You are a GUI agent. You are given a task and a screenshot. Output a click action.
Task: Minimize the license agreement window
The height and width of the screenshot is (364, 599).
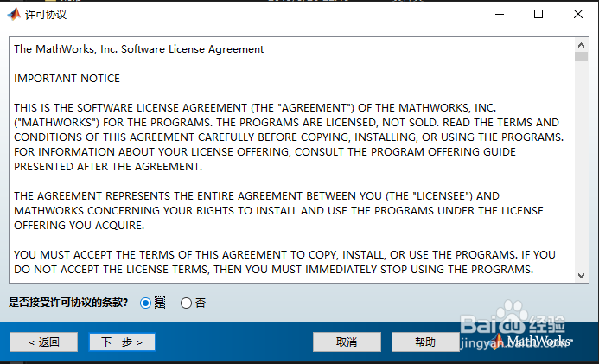click(499, 14)
